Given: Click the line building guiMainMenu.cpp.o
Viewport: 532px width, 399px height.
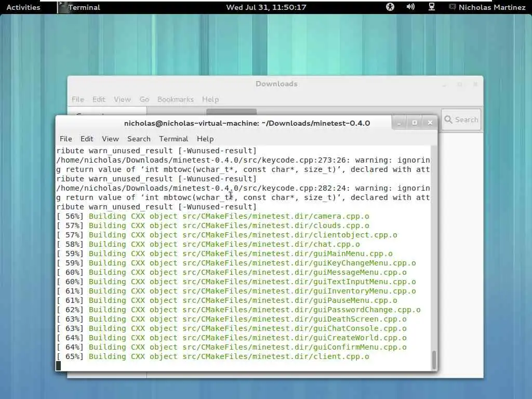Looking at the screenshot, I should click(224, 254).
